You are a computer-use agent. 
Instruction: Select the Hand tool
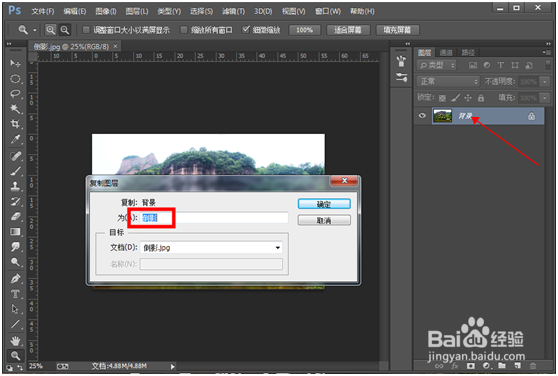15,341
